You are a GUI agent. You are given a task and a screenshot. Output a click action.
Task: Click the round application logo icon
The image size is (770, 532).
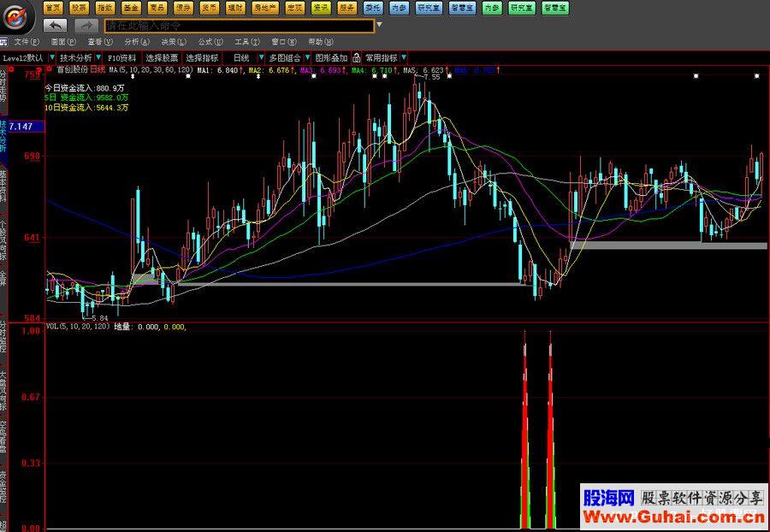point(16,18)
